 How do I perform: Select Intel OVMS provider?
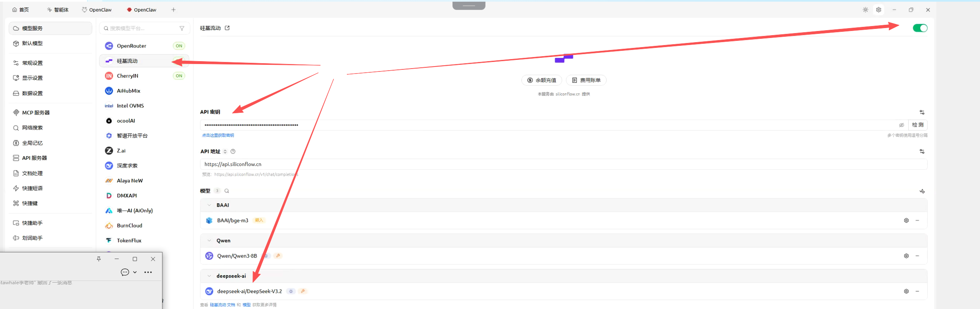tap(144, 106)
